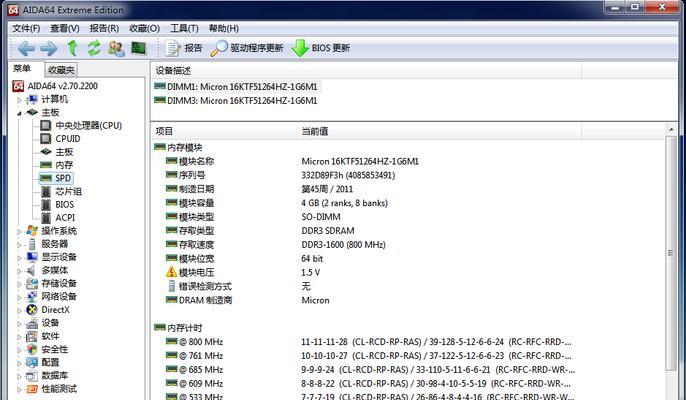Image resolution: width=686 pixels, height=400 pixels.
Task: Switch to the 收藏夹 tab
Action: pos(61,70)
